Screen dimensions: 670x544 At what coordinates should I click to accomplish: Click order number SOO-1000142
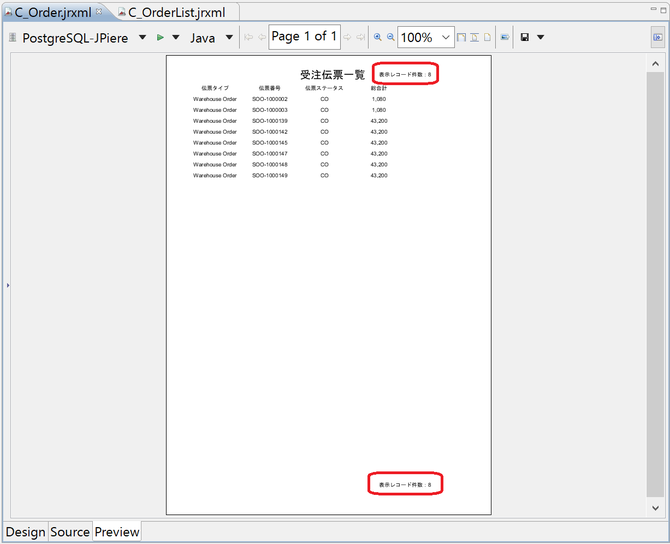pyautogui.click(x=270, y=132)
